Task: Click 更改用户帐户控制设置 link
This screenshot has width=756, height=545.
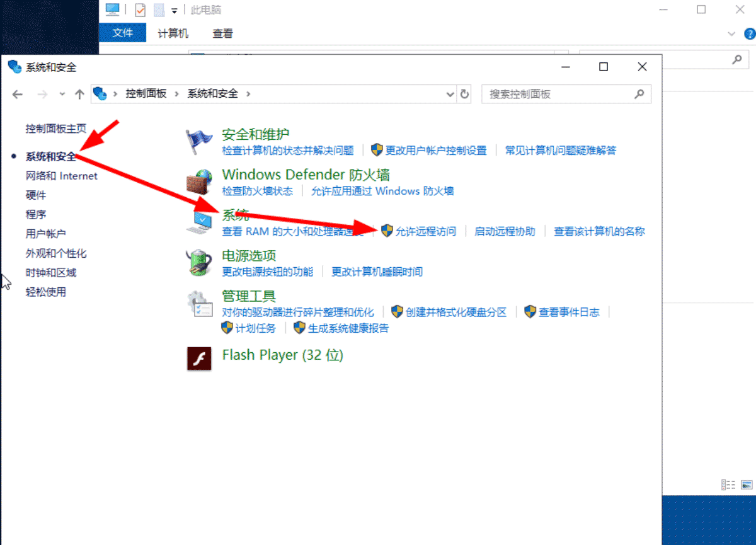Action: (436, 151)
